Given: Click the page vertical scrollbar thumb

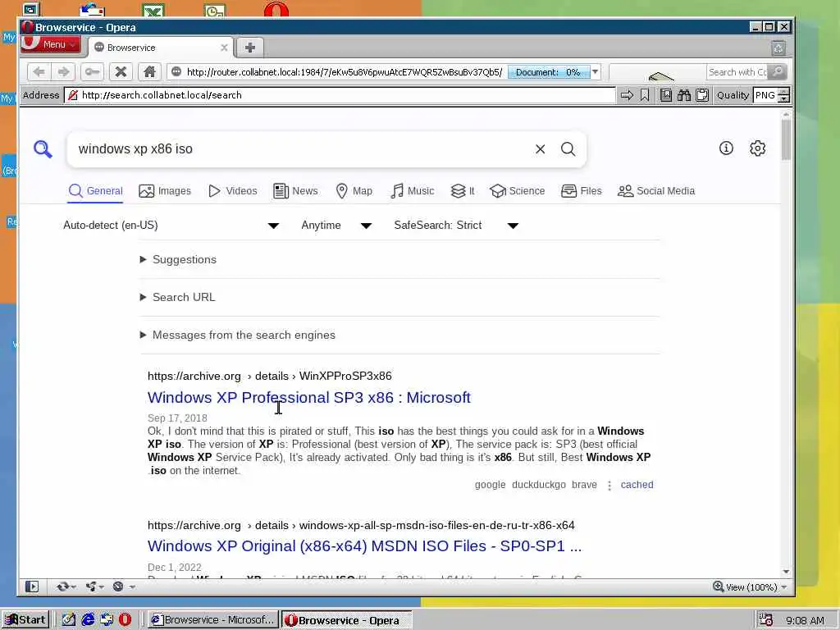Looking at the screenshot, I should (x=786, y=139).
